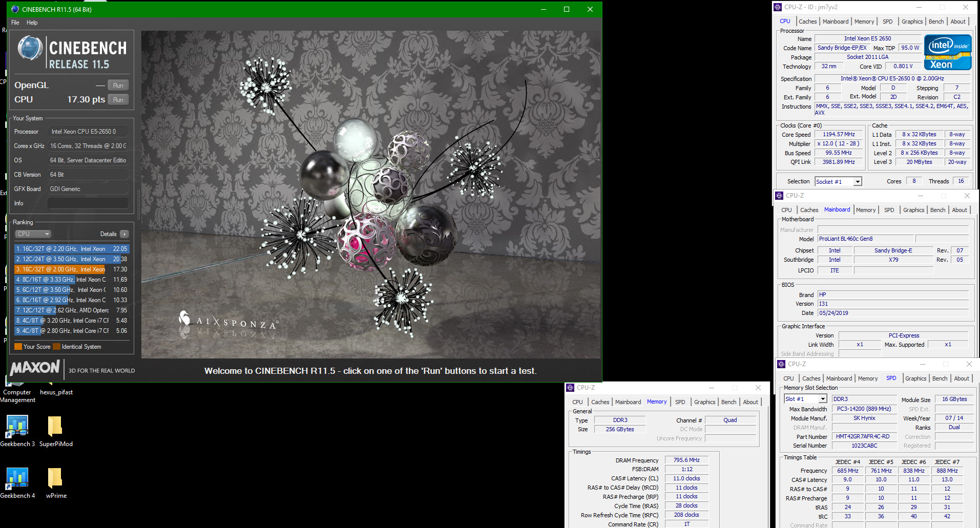Click the BIOS date 05/24/2019 field
Image resolution: width=980 pixels, height=528 pixels.
point(893,313)
